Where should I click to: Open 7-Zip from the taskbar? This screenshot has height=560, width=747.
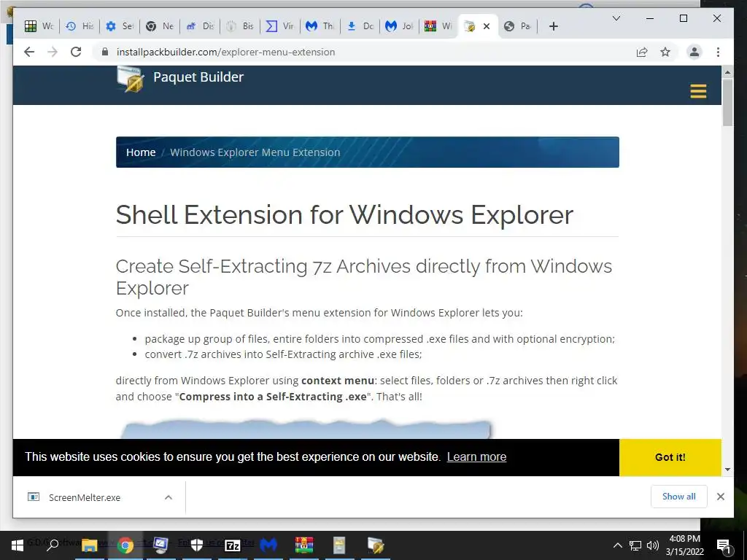click(233, 545)
